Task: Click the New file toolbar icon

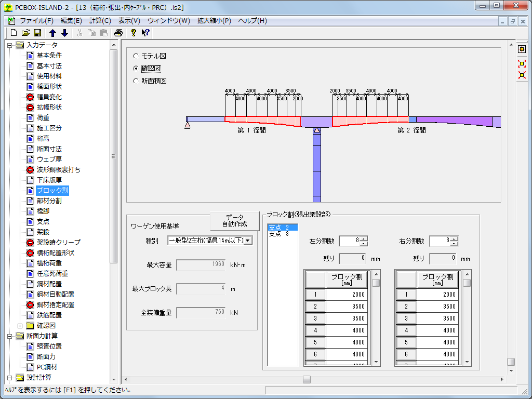Action: coord(14,33)
